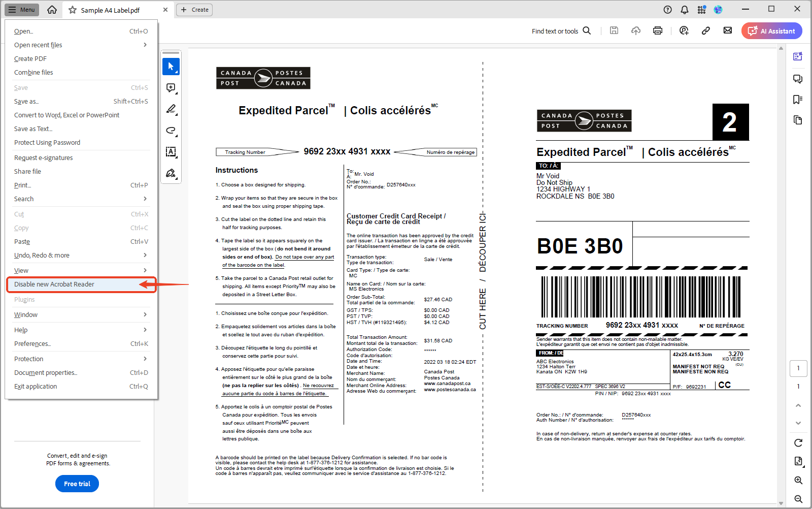Open the AI Assistant panel icon in right sidebar
This screenshot has width=812, height=509.
[x=798, y=56]
